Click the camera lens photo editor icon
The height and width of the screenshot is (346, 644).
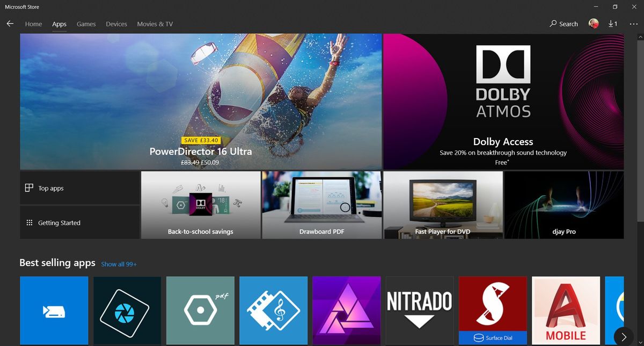pos(127,311)
